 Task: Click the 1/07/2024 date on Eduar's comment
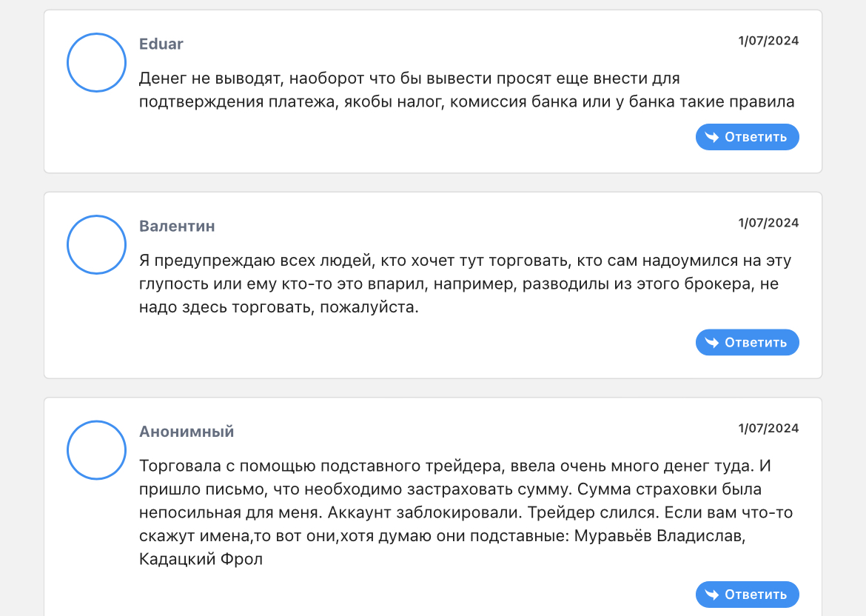click(x=768, y=41)
